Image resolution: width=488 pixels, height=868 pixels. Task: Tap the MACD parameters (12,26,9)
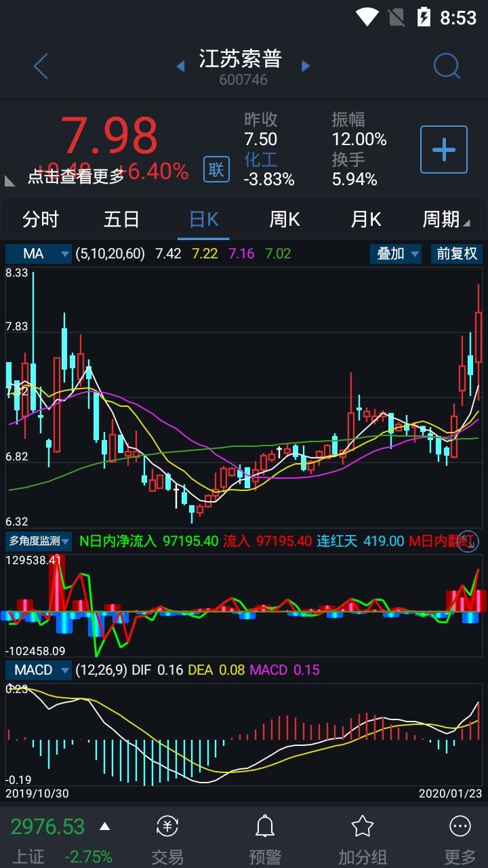coord(101,670)
